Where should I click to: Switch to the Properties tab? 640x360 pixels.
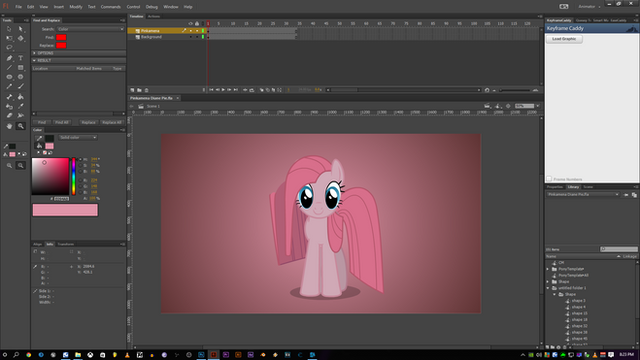point(555,187)
